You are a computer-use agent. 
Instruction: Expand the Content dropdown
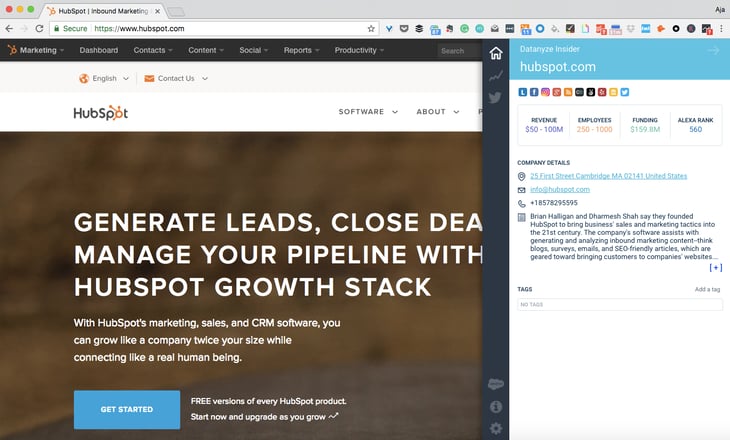pos(206,50)
